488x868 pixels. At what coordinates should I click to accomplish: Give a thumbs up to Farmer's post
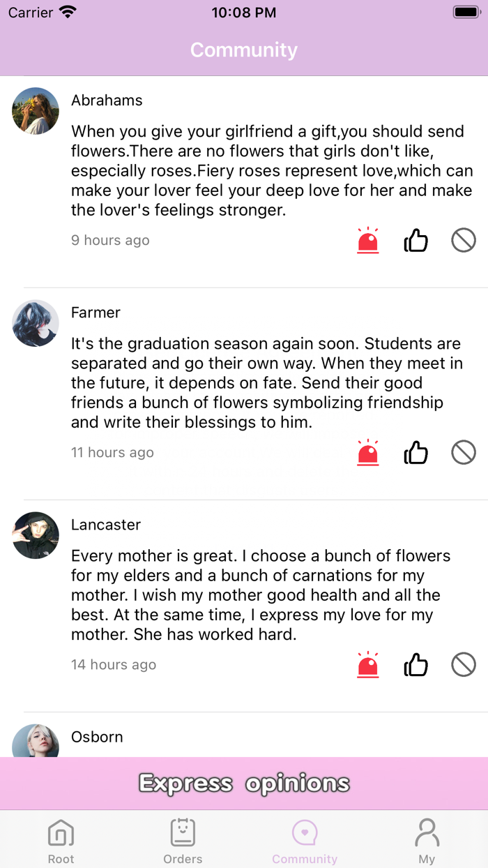pos(416,453)
